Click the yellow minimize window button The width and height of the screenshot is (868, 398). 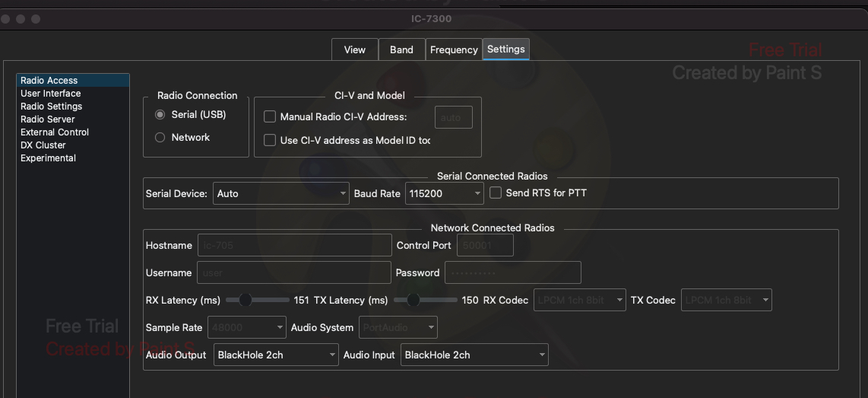pos(21,19)
